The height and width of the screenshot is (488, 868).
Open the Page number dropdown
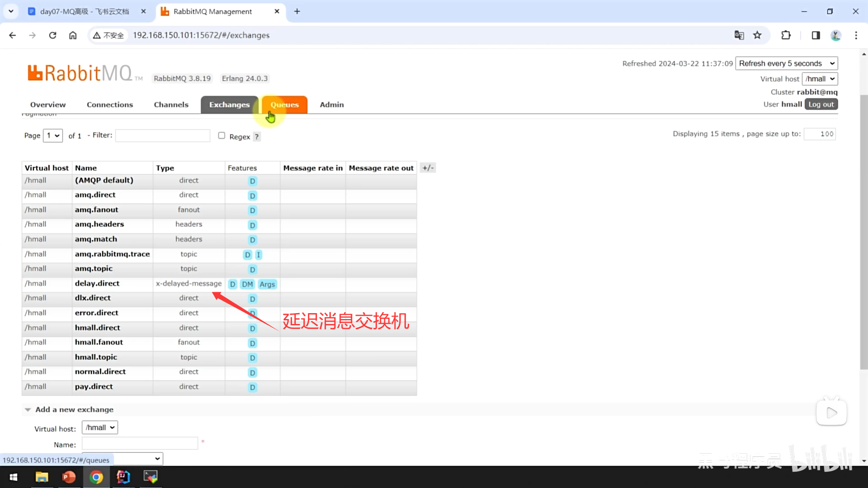point(53,136)
